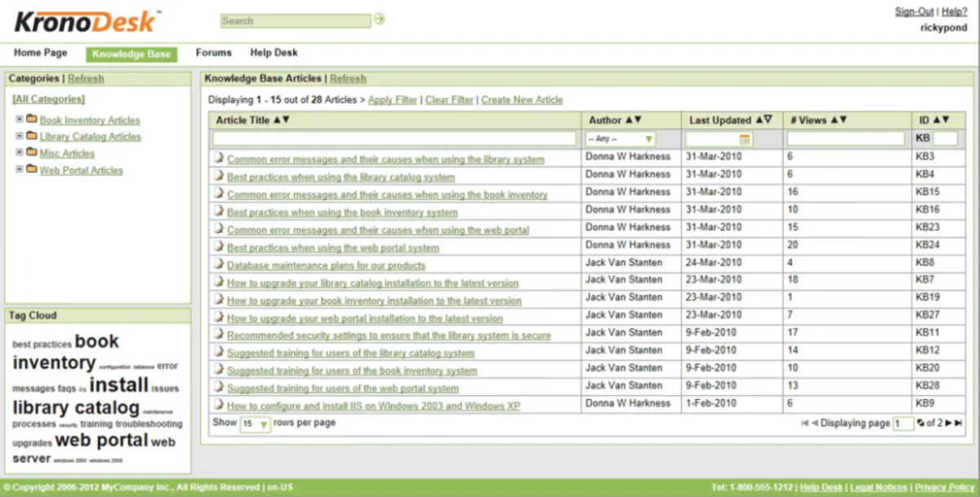Sort # Views column ascending arrow
Image resolution: width=980 pixels, height=497 pixels.
(835, 120)
